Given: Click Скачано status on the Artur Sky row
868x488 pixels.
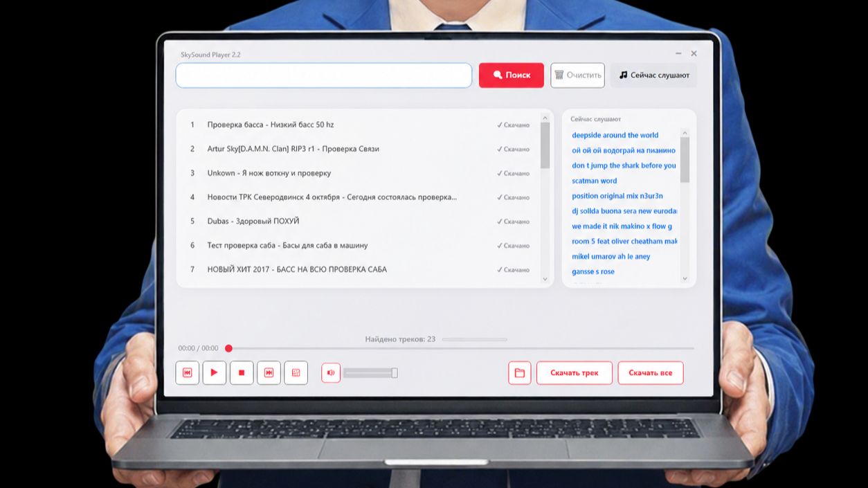Looking at the screenshot, I should 513,150.
